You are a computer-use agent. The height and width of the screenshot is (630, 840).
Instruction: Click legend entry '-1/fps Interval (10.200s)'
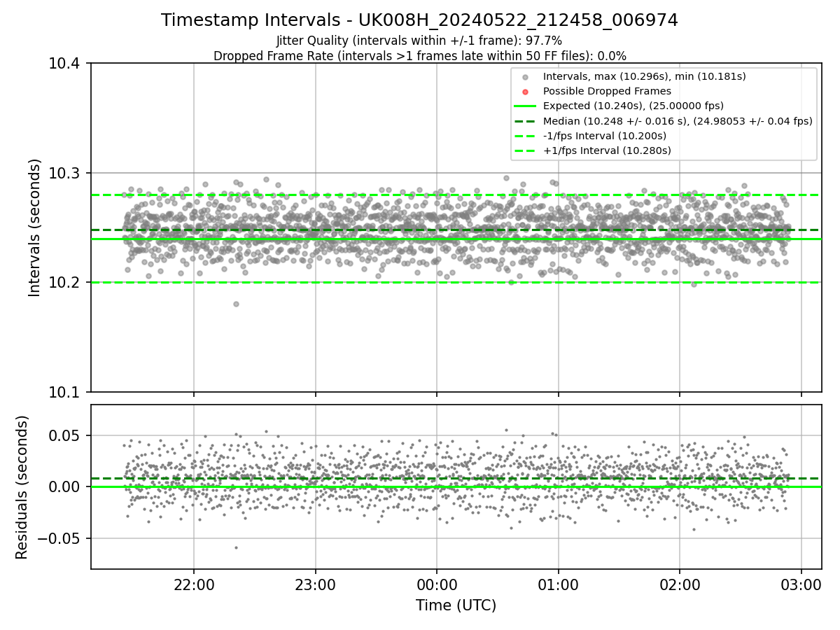[x=605, y=136]
